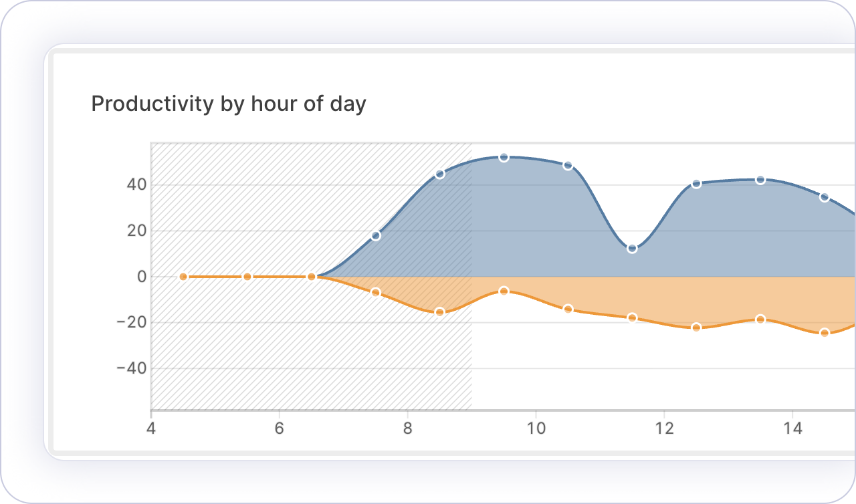Select the blue data point at hour 14.5

[825, 197]
